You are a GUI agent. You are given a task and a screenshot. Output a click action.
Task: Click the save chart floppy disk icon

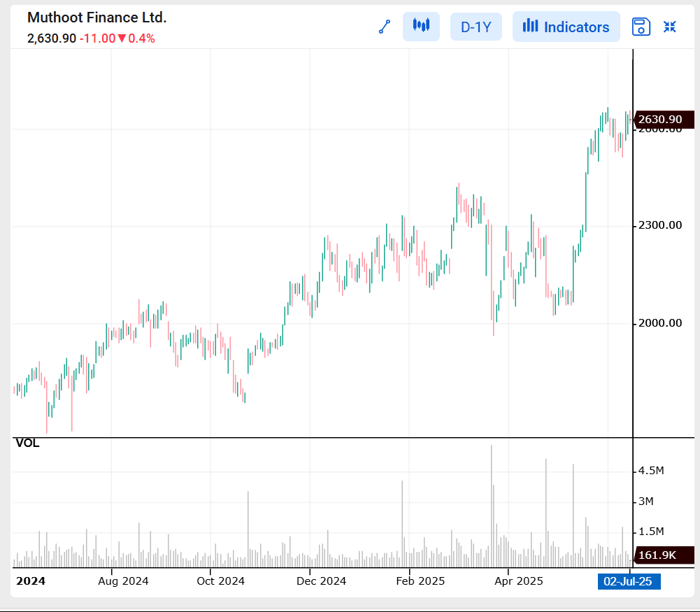pyautogui.click(x=641, y=27)
